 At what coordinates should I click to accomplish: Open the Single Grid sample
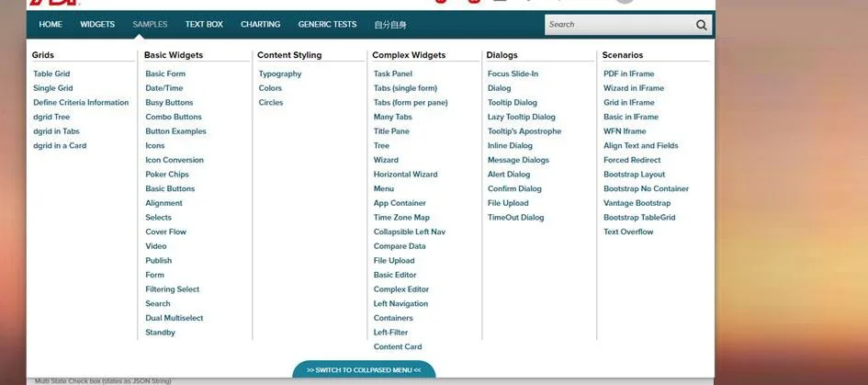(x=53, y=88)
